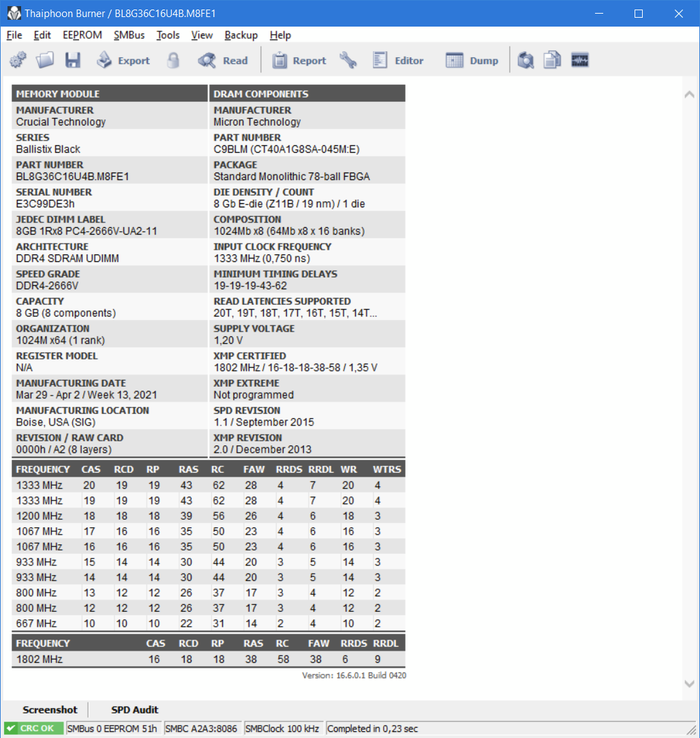Image resolution: width=700 pixels, height=738 pixels.
Task: Click the padlock write-protection icon
Action: click(173, 60)
